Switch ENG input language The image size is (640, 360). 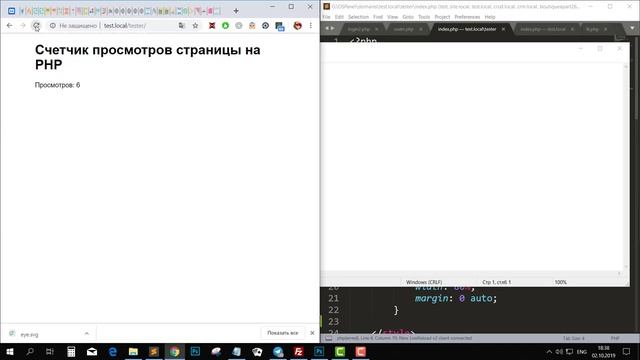[582, 351]
